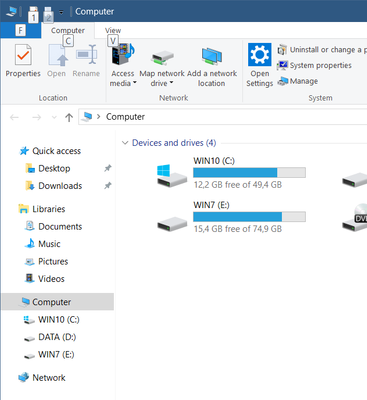Viewport: 367px width, 400px height.
Task: Click the Rename ribbon icon
Action: [x=86, y=55]
